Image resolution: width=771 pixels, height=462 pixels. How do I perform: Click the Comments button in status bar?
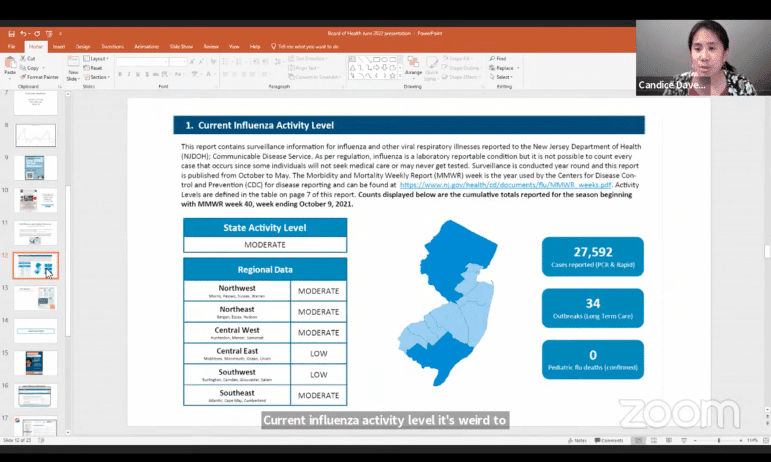609,440
